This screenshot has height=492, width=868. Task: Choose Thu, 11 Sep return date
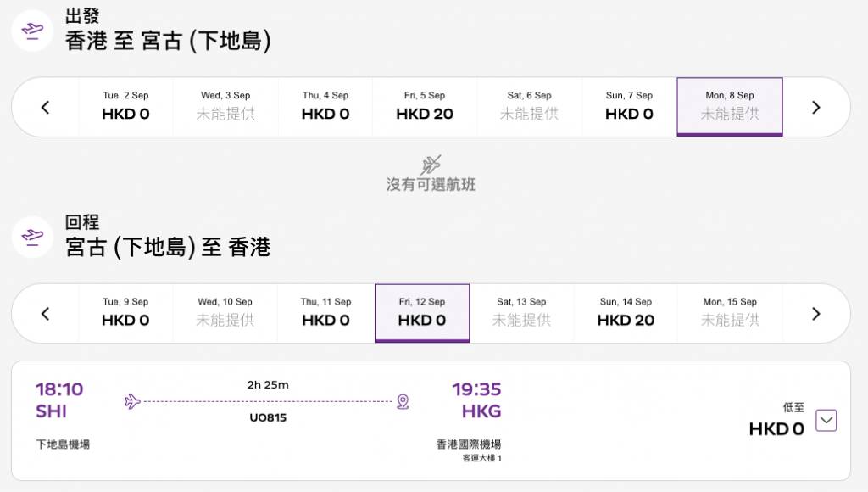[x=325, y=313]
